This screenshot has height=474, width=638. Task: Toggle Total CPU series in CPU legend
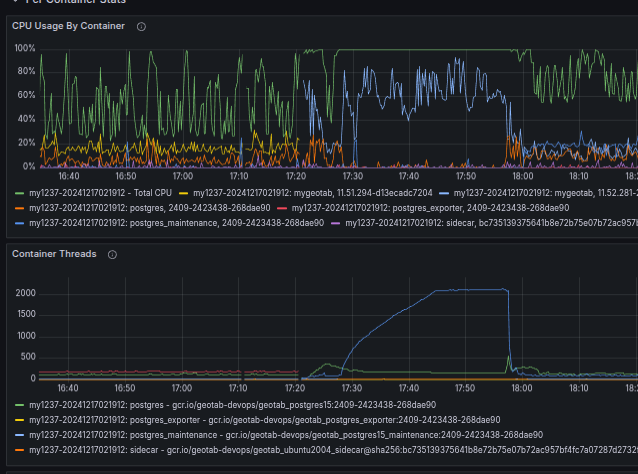click(x=101, y=193)
